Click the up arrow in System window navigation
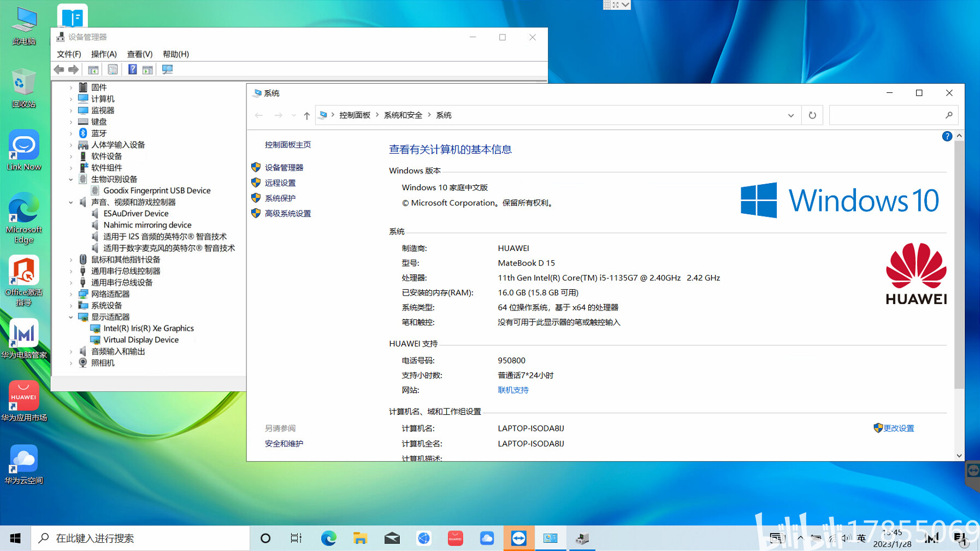 [x=307, y=115]
